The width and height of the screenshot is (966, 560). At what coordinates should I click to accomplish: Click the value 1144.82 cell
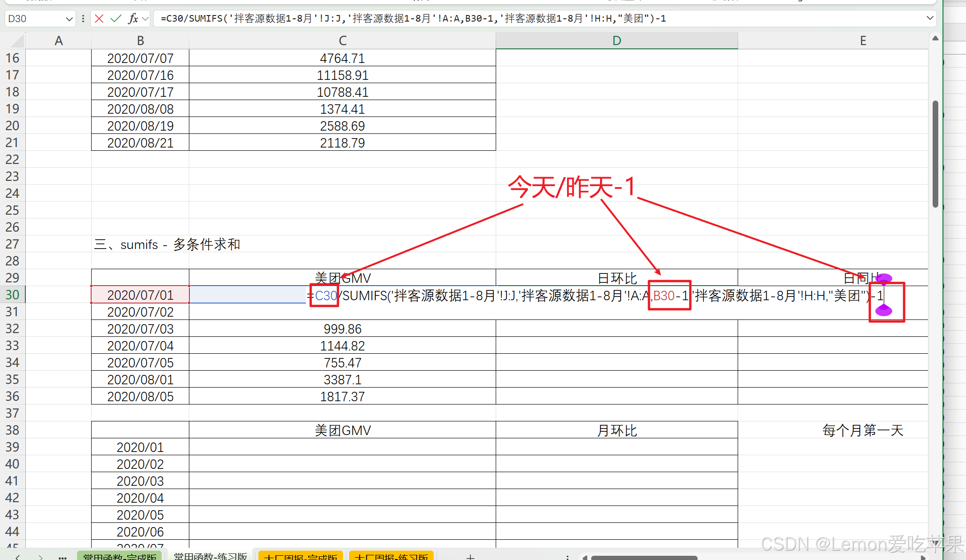343,346
